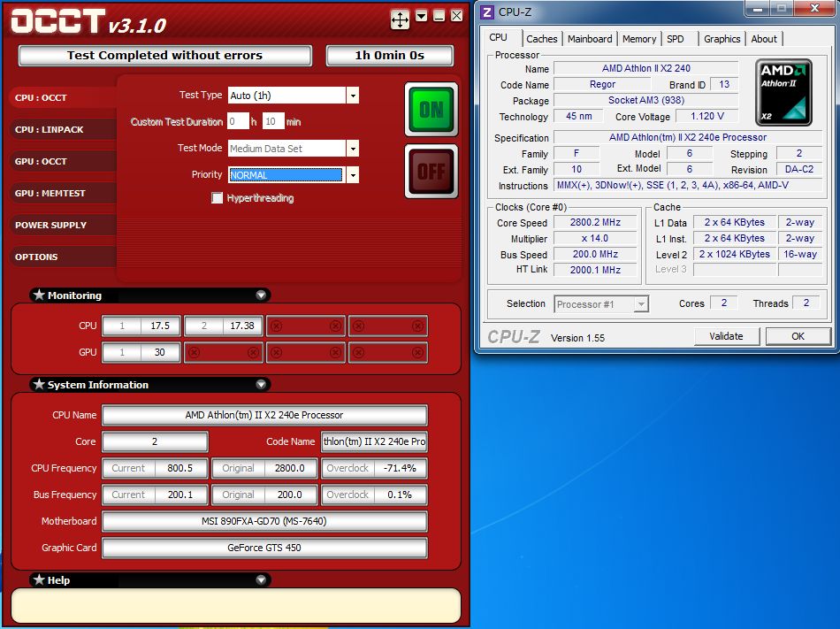Stop the test with the OFF button
Image resolution: width=840 pixels, height=629 pixels.
tap(431, 172)
